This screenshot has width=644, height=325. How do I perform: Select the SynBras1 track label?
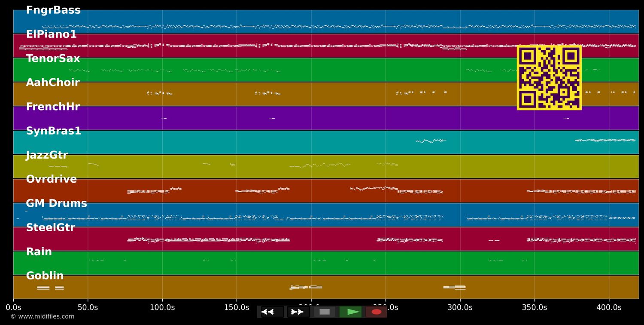pos(54,131)
